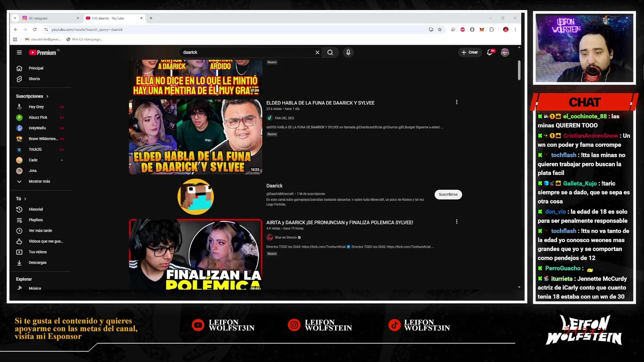Start voice search with microphone icon
This screenshot has height=362, width=644.
(348, 52)
